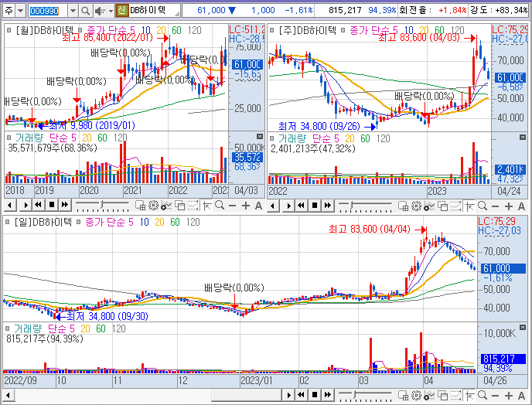Click the 04/26 date label in daily chart
This screenshot has height=405, width=532.
coord(495,380)
